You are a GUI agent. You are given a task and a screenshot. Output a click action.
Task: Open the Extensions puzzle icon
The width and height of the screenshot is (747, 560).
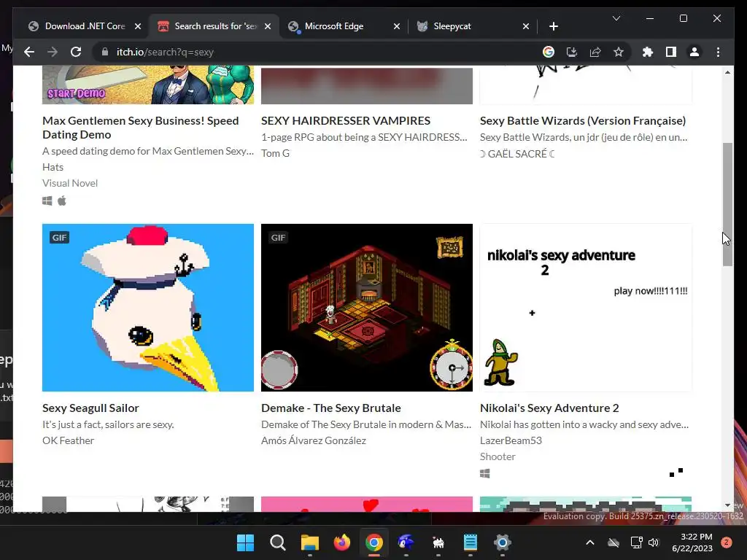click(x=648, y=52)
